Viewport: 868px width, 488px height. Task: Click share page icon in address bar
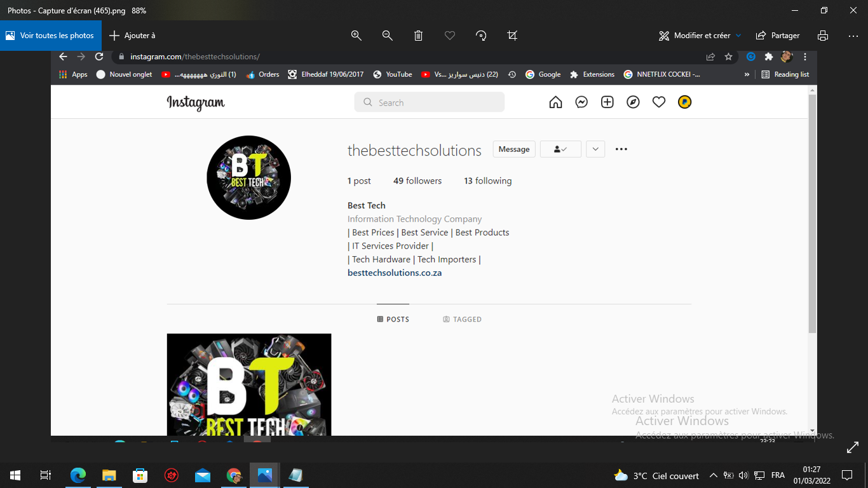click(710, 57)
